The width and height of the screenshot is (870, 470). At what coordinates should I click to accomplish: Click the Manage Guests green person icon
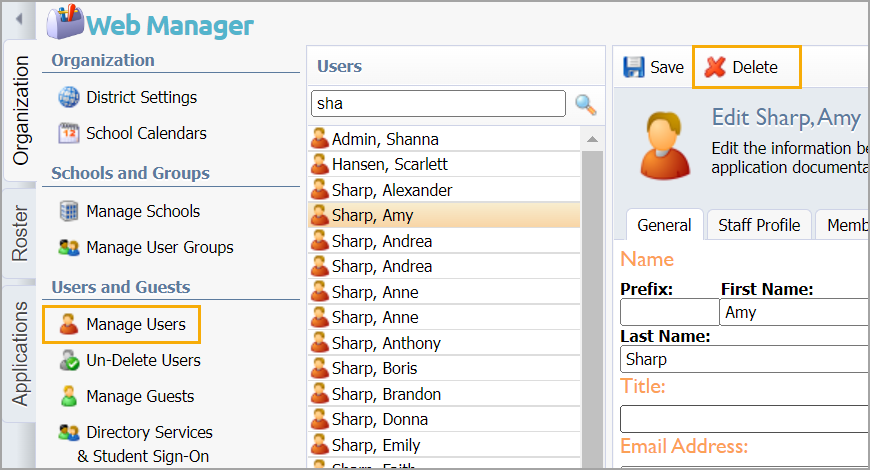[x=69, y=396]
